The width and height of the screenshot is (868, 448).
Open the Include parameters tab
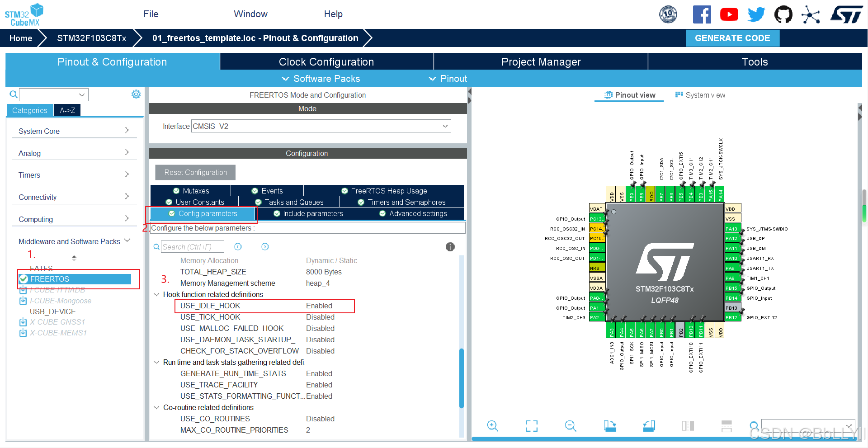coord(308,213)
